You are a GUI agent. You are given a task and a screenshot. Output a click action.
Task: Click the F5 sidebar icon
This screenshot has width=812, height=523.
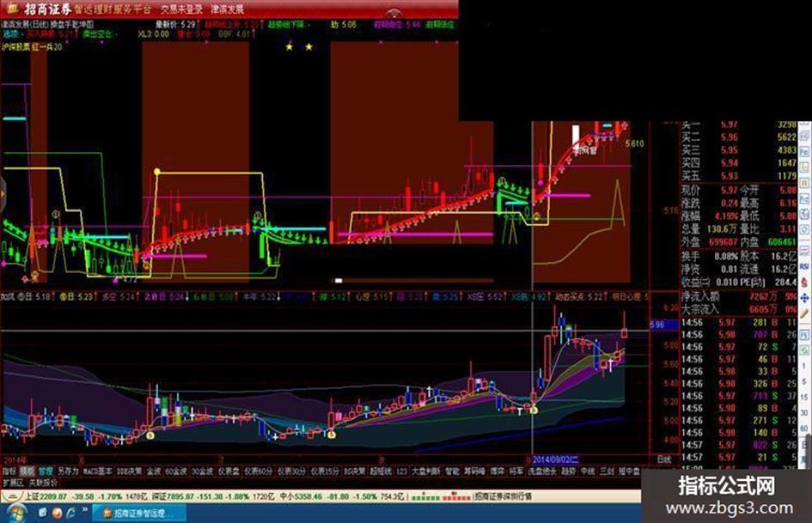click(804, 335)
